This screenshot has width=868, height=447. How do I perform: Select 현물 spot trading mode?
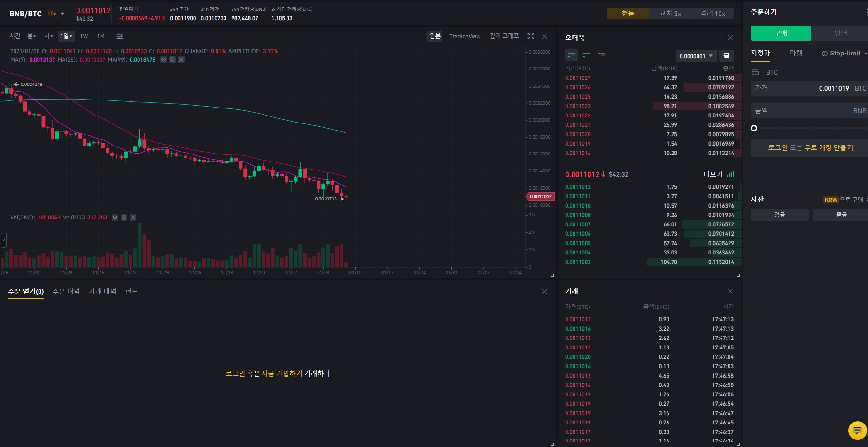(x=628, y=14)
